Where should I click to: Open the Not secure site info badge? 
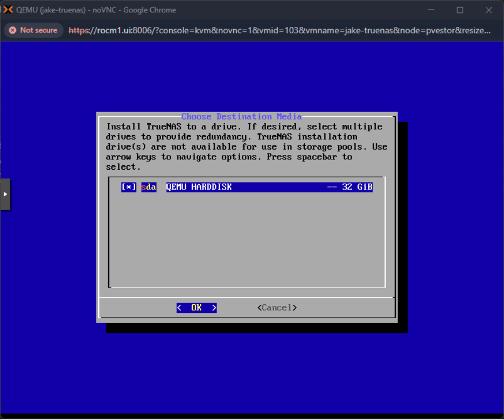[33, 30]
